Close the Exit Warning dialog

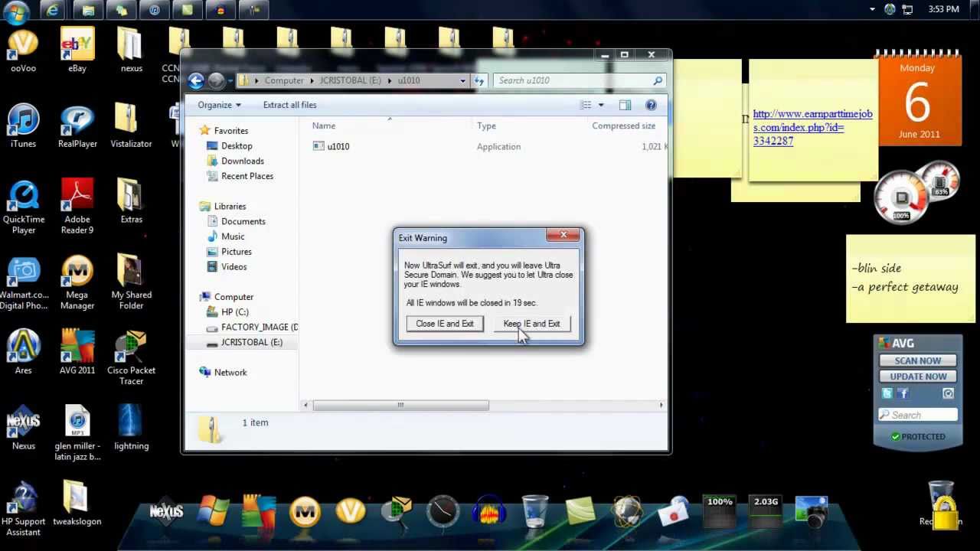(x=563, y=235)
